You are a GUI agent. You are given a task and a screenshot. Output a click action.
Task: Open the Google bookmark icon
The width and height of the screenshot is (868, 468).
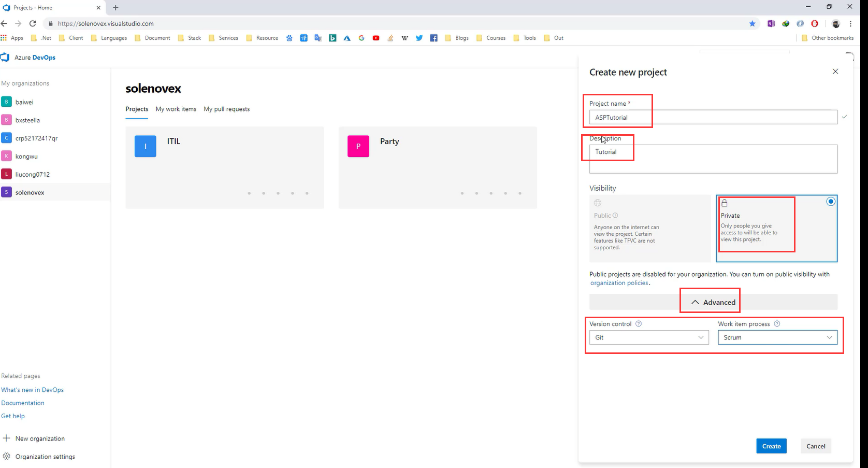coord(361,38)
